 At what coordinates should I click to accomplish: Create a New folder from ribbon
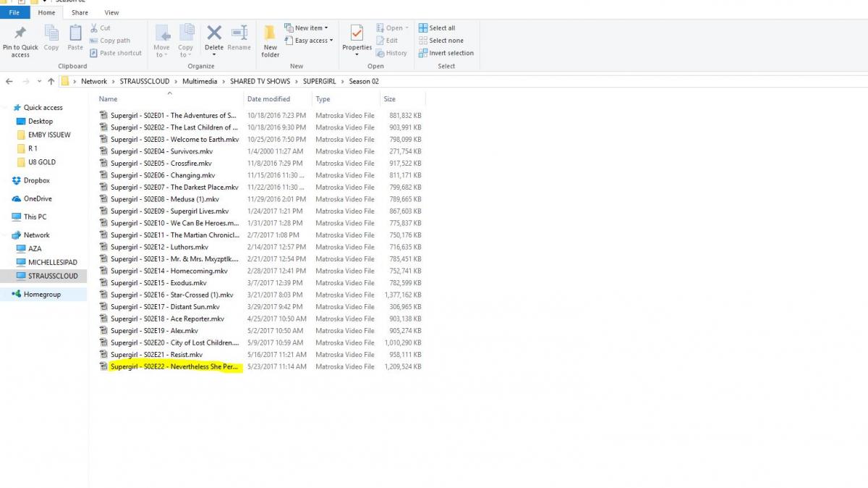(x=271, y=41)
